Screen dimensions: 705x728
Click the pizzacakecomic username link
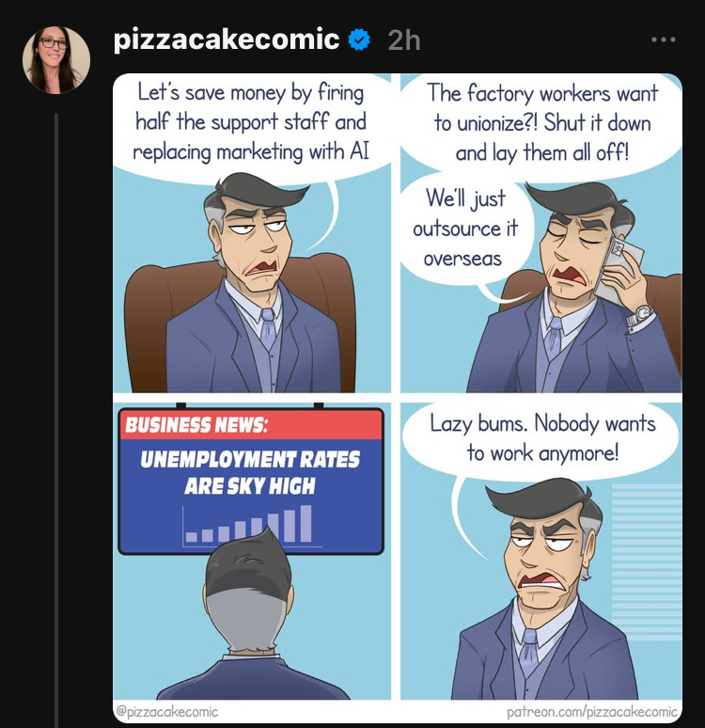[x=226, y=40]
